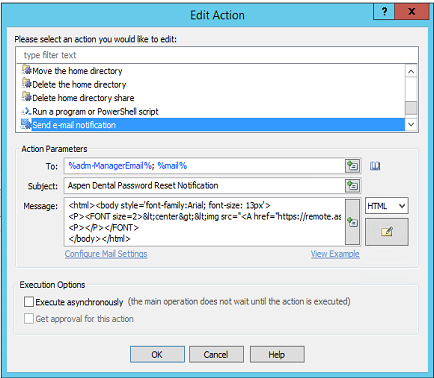Select Delete home directory share action
This screenshot has height=378, width=434.
[x=78, y=98]
